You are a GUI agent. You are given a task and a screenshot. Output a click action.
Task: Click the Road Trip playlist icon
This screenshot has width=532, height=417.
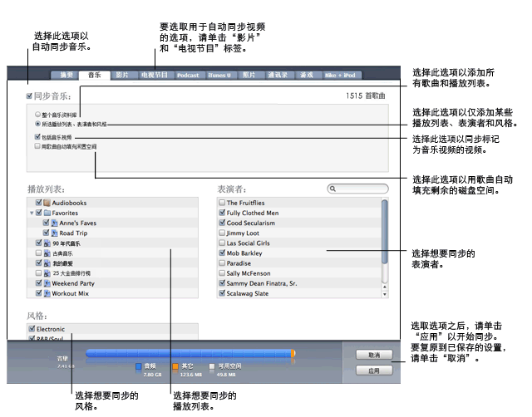(54, 233)
